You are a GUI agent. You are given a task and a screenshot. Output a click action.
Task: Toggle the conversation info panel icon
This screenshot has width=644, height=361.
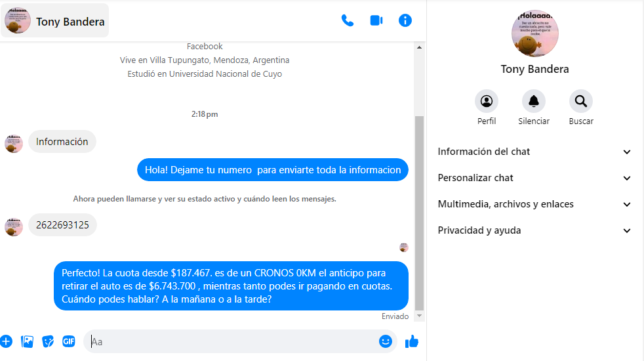pyautogui.click(x=405, y=20)
